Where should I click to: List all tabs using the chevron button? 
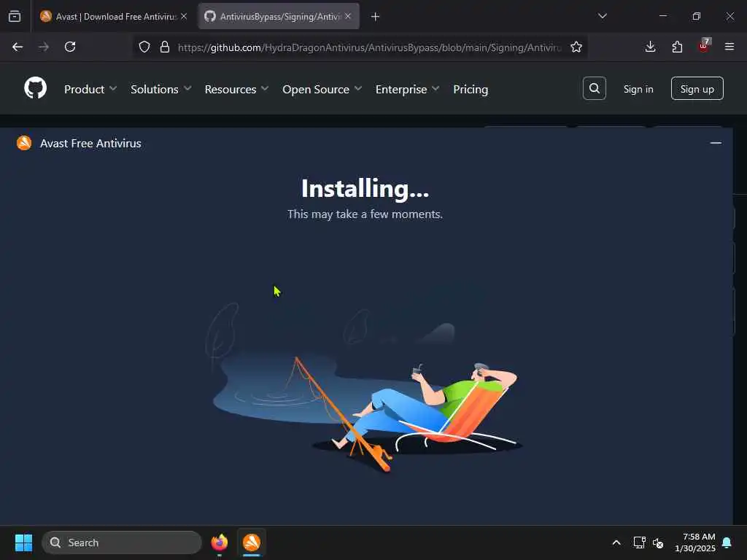[602, 16]
